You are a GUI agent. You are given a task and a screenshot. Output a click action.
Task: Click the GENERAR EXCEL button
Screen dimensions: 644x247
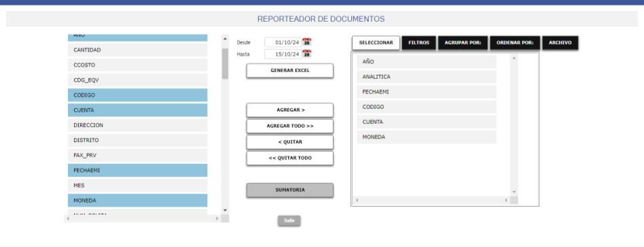[290, 70]
